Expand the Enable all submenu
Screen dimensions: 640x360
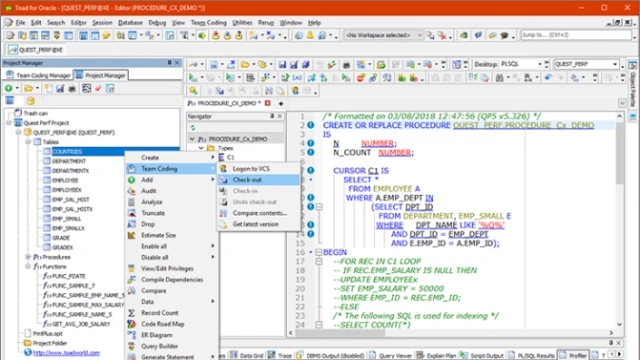213,246
